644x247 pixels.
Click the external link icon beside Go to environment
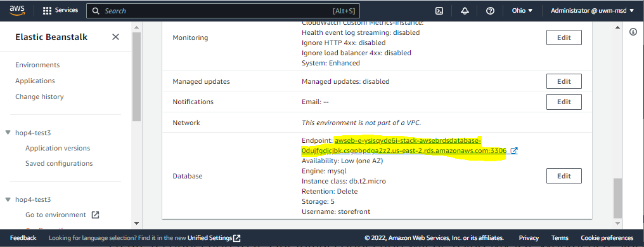(95, 215)
